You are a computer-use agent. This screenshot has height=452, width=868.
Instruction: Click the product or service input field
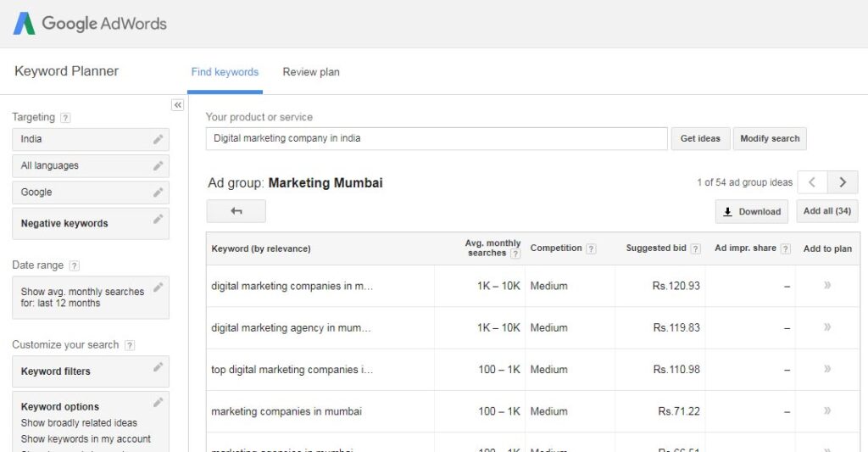(x=437, y=138)
